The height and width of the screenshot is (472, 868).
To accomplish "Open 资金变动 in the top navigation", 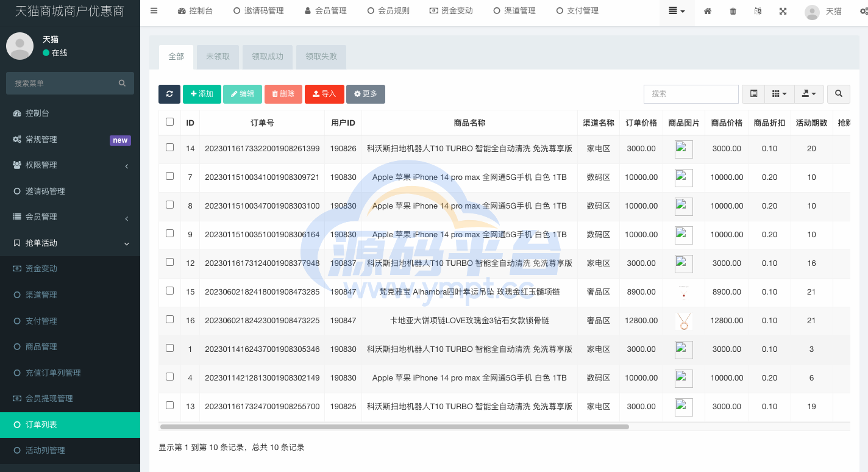I will (451, 11).
